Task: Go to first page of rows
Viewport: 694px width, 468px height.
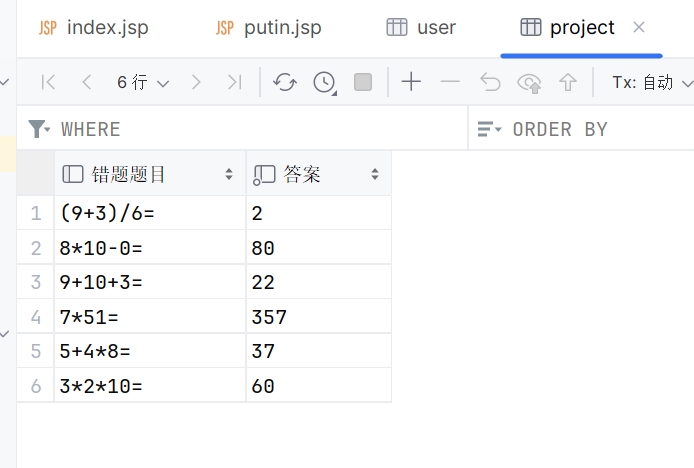Action: pyautogui.click(x=48, y=82)
